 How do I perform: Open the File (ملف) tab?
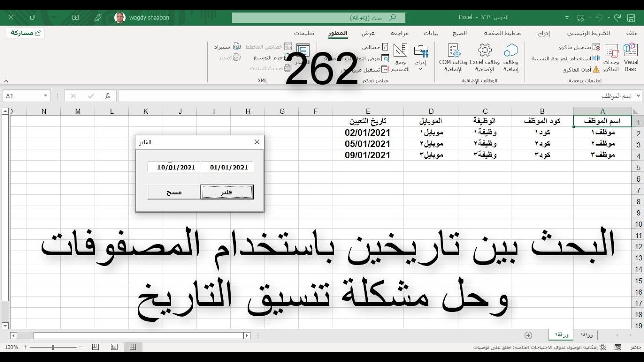point(632,33)
